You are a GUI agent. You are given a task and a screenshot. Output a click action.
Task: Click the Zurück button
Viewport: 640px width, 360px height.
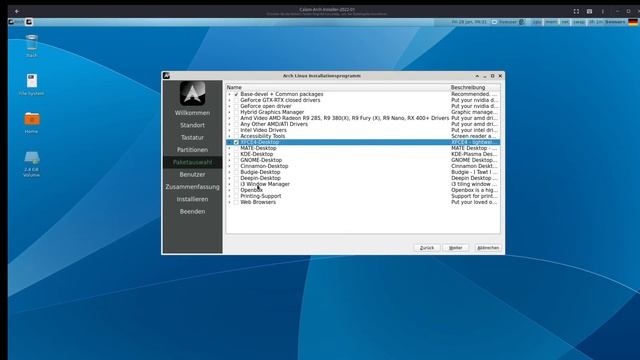(x=427, y=248)
